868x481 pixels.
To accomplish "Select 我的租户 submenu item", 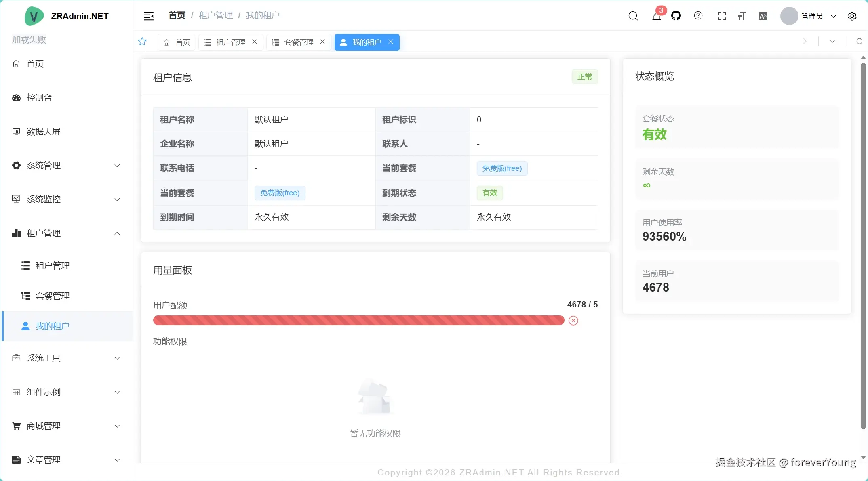I will [67, 326].
